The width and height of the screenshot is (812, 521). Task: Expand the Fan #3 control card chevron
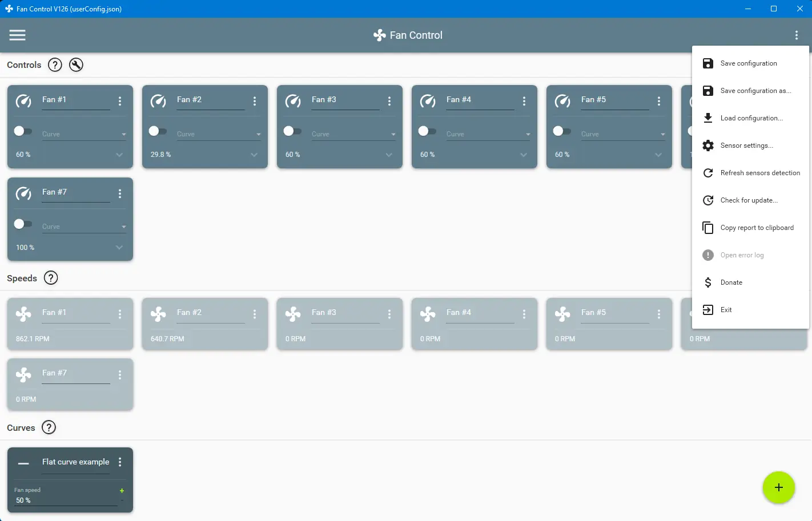(x=389, y=155)
